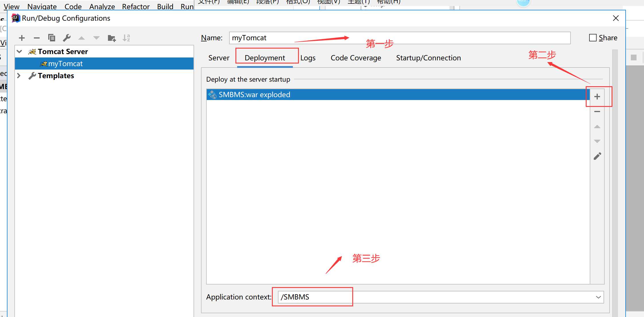Switch to the Code Coverage tab

(356, 58)
